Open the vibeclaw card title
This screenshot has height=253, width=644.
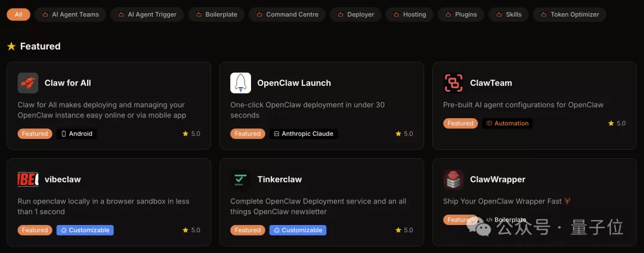(x=63, y=180)
